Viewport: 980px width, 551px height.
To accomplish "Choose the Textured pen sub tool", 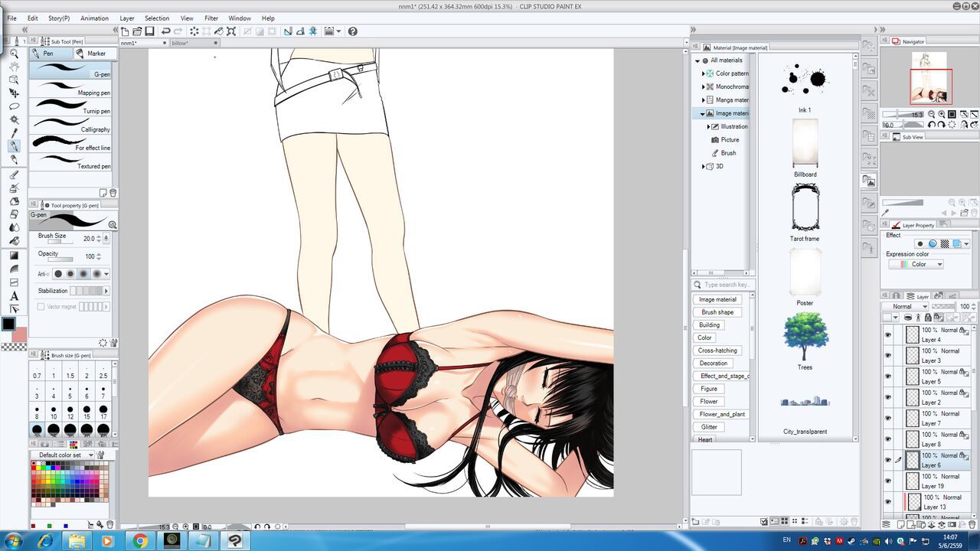I will point(70,161).
